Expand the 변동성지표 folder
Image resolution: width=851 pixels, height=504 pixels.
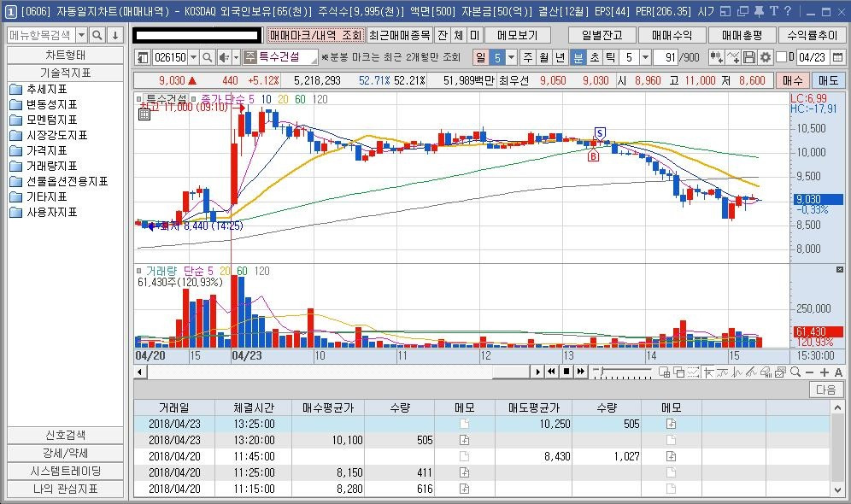(x=44, y=104)
